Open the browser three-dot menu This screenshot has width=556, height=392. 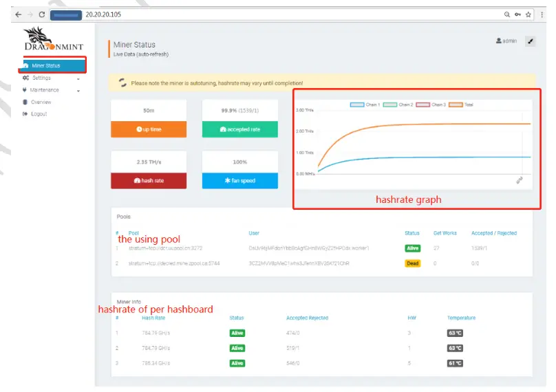click(542, 14)
